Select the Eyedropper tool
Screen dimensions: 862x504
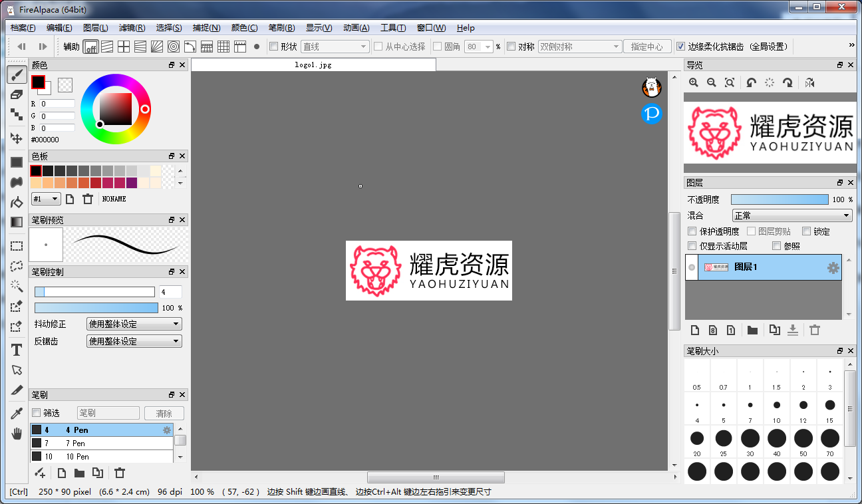[x=17, y=414]
